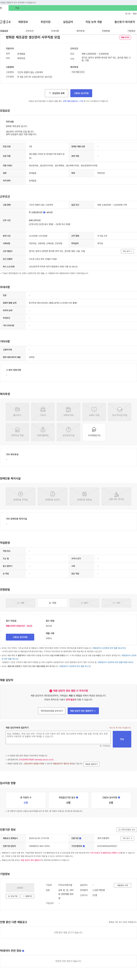
Task: Click the blue 전송 send button
Action: coord(122,739)
